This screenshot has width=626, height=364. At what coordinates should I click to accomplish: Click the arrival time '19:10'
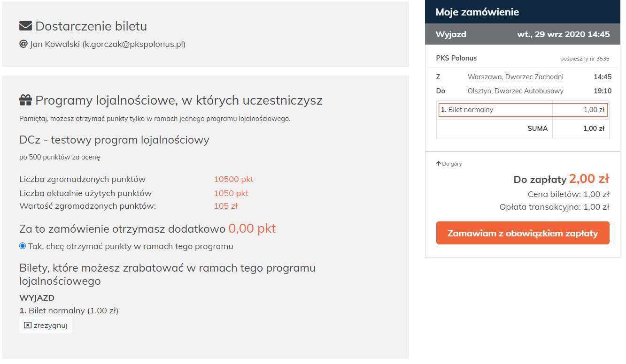603,91
